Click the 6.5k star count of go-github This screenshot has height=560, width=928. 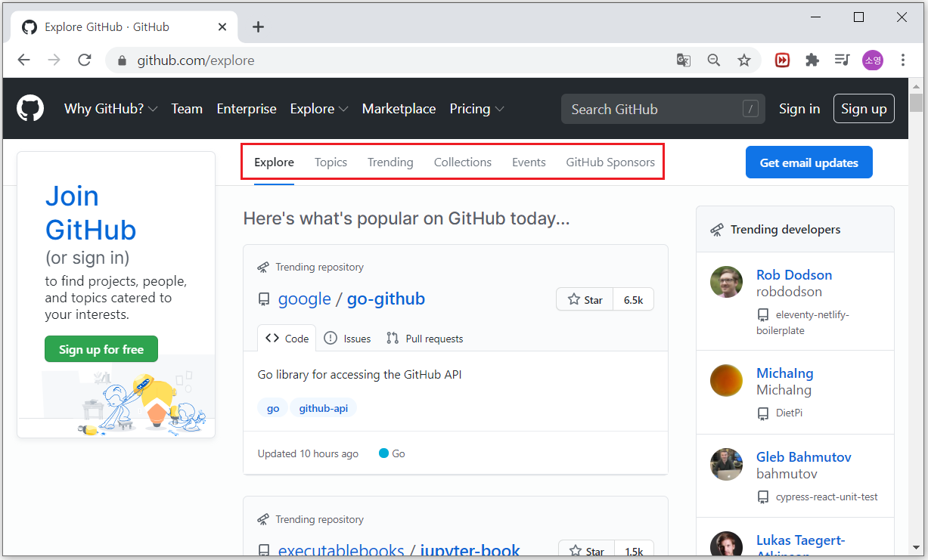[x=633, y=299]
